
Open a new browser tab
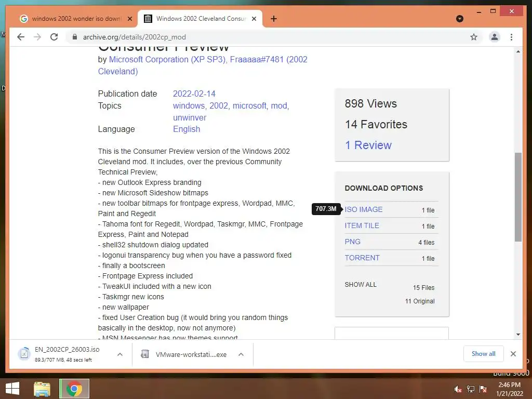(274, 19)
